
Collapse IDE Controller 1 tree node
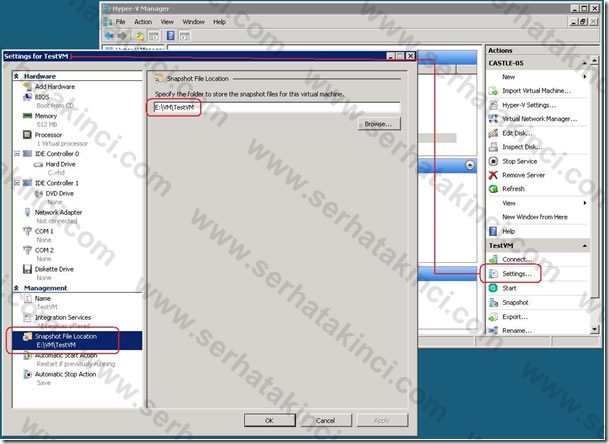[17, 183]
